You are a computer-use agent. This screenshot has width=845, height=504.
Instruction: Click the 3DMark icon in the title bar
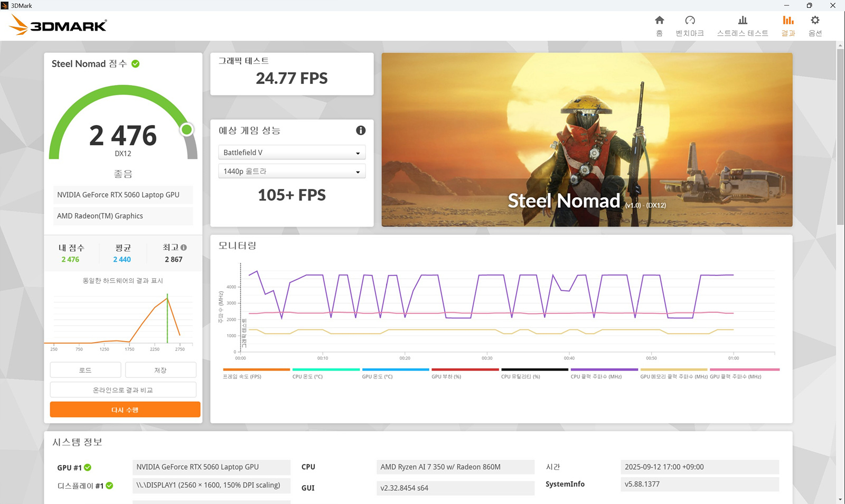click(x=5, y=5)
